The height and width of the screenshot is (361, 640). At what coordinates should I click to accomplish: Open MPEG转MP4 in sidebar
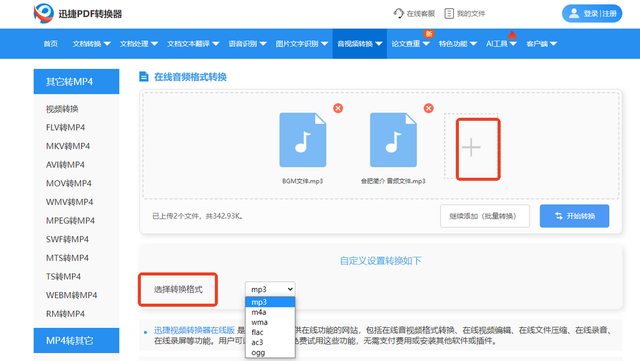70,221
